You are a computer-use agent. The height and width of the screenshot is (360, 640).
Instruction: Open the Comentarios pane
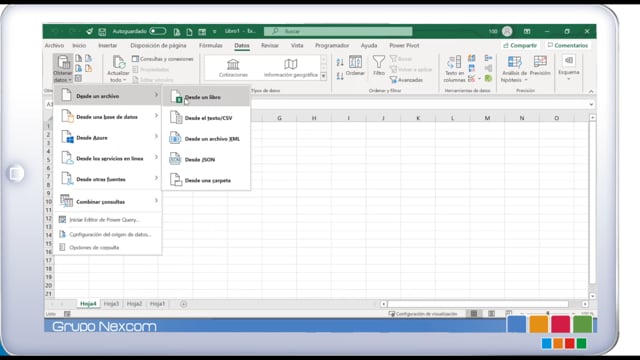(568, 45)
